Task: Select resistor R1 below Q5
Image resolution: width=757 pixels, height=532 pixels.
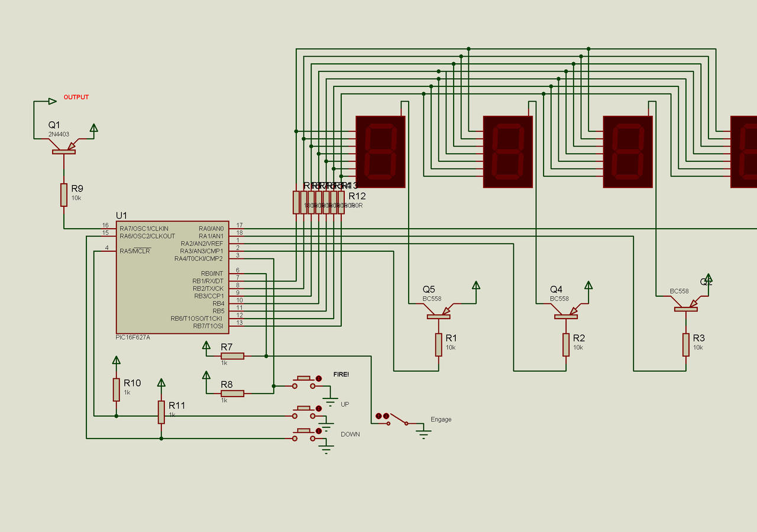Action: coord(438,345)
